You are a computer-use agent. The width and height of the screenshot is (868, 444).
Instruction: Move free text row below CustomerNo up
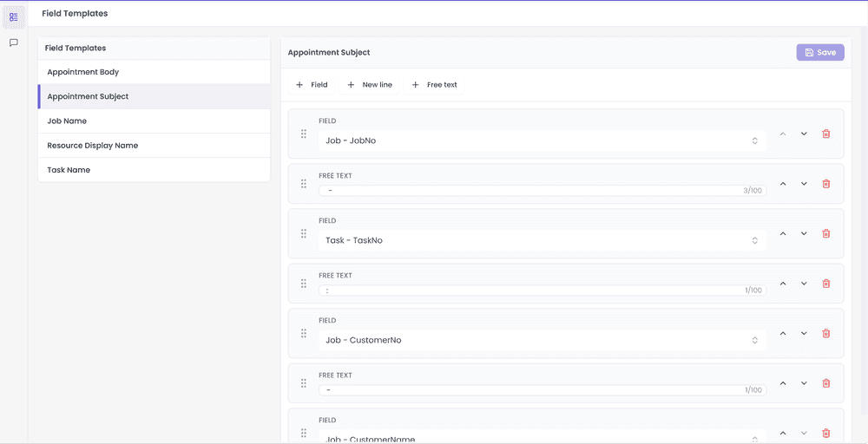tap(783, 383)
